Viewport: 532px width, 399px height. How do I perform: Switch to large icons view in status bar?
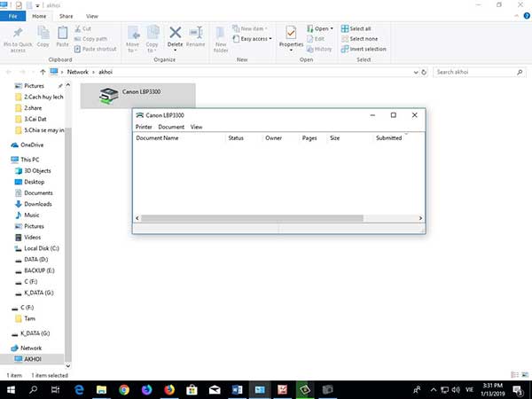pos(526,374)
